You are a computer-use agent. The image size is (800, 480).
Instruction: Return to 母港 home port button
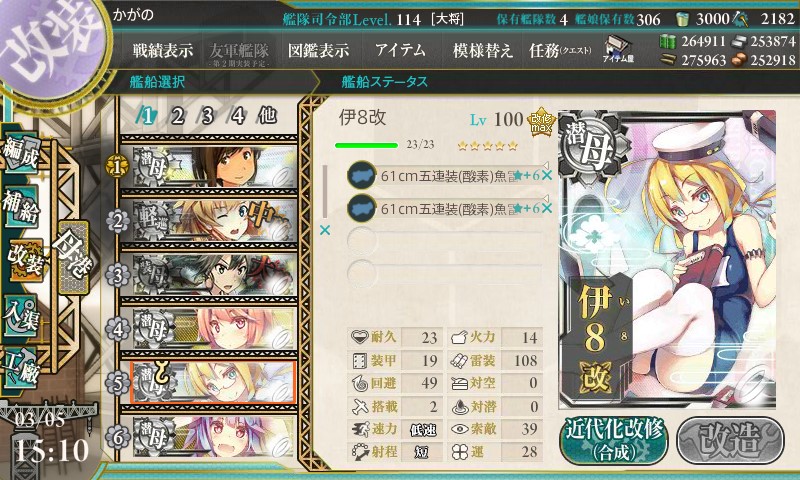tap(74, 258)
